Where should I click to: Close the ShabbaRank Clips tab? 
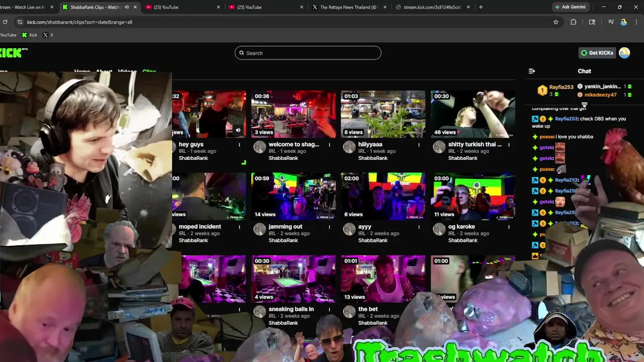tap(135, 7)
